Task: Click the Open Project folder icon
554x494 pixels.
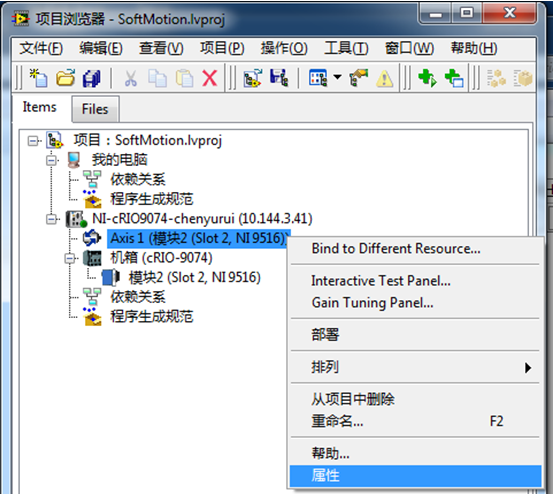Action: (x=65, y=78)
